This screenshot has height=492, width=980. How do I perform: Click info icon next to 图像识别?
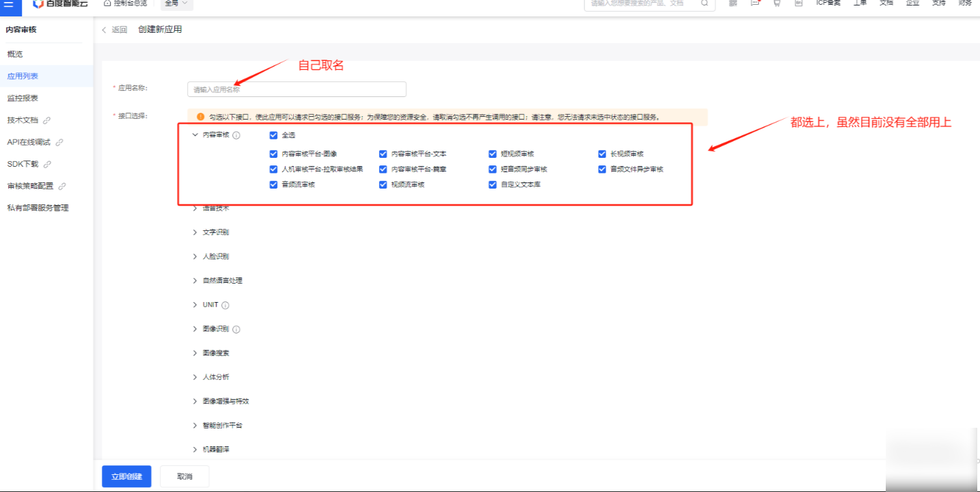236,329
